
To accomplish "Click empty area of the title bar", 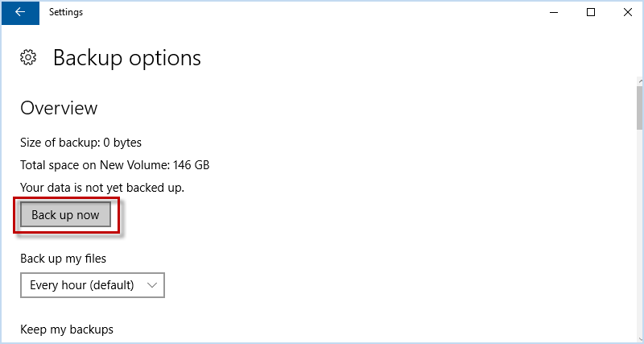I will point(308,12).
